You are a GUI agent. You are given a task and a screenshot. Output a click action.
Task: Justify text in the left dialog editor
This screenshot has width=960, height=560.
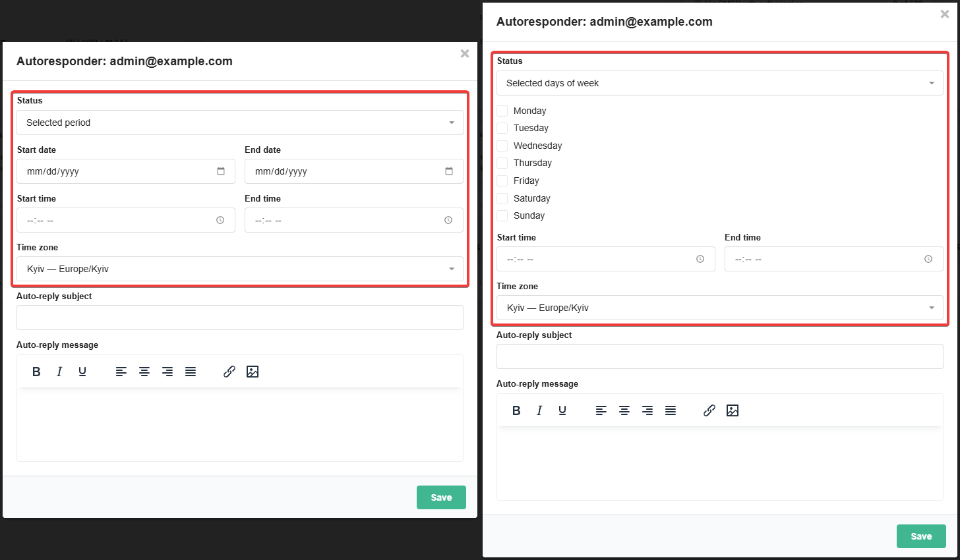click(x=191, y=372)
